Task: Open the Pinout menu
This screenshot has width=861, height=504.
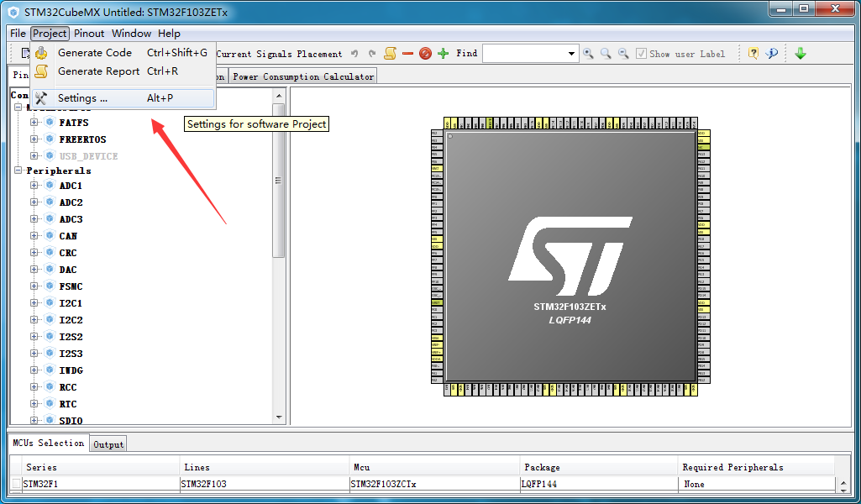Action: coord(89,33)
